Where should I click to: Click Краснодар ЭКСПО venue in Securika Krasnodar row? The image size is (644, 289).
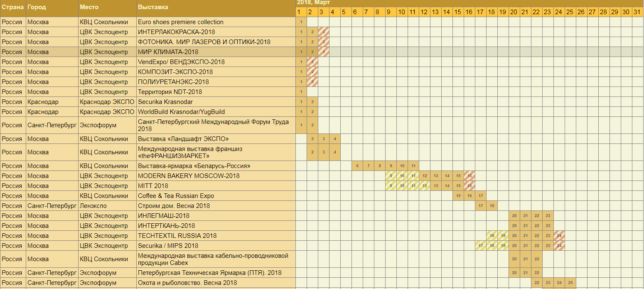[107, 102]
